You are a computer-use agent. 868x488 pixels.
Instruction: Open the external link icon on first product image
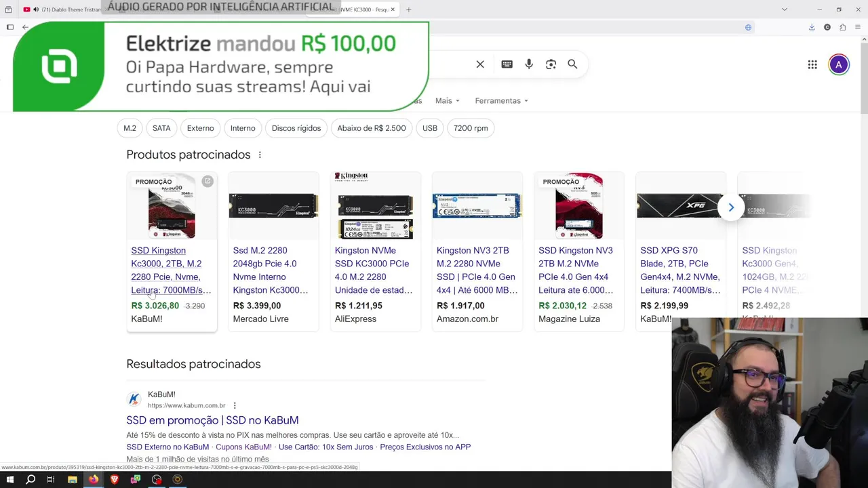pyautogui.click(x=208, y=181)
